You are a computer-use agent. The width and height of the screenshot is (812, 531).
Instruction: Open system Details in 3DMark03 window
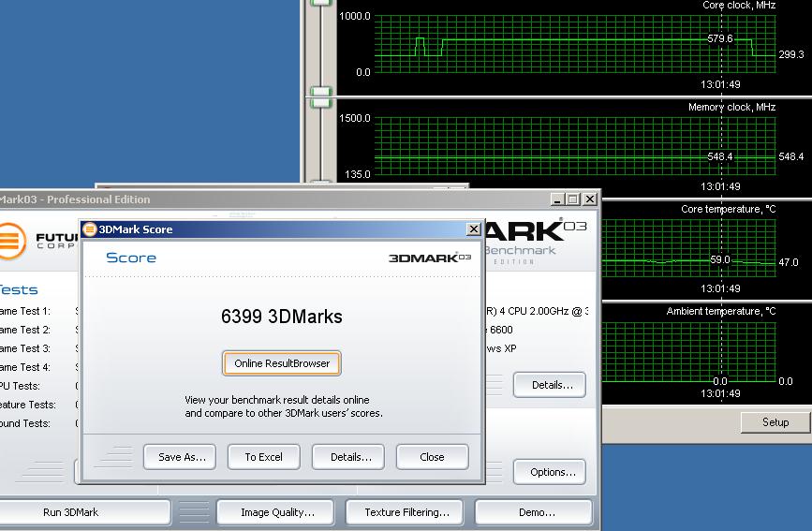[550, 385]
